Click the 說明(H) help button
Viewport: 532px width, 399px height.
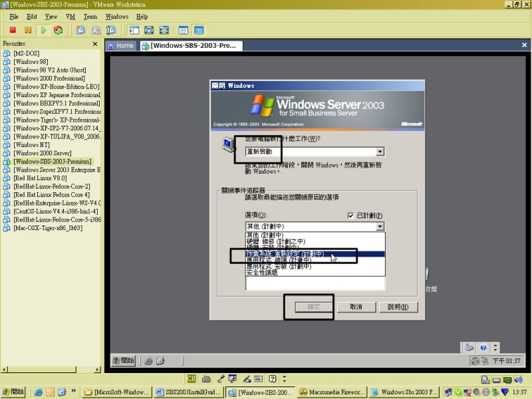point(398,307)
